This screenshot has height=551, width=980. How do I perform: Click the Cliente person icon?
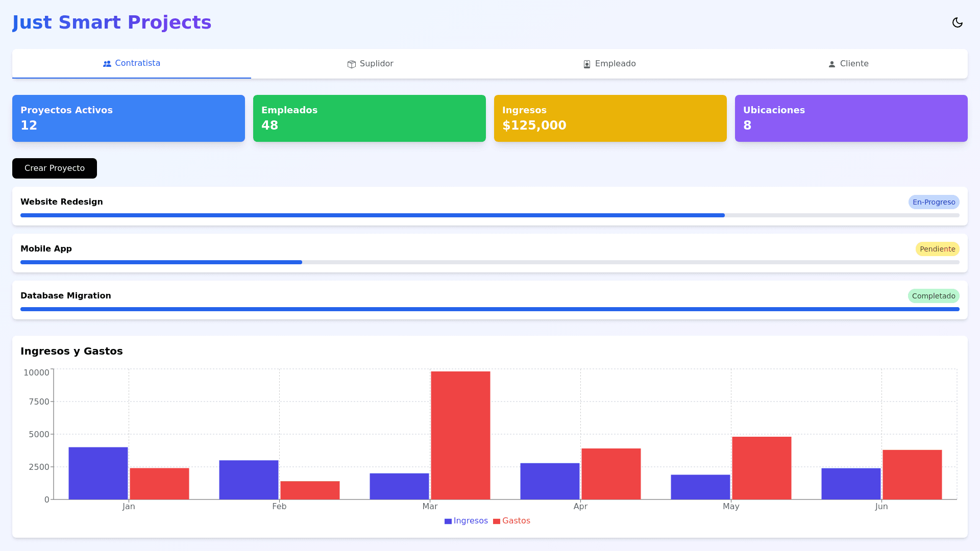point(832,64)
